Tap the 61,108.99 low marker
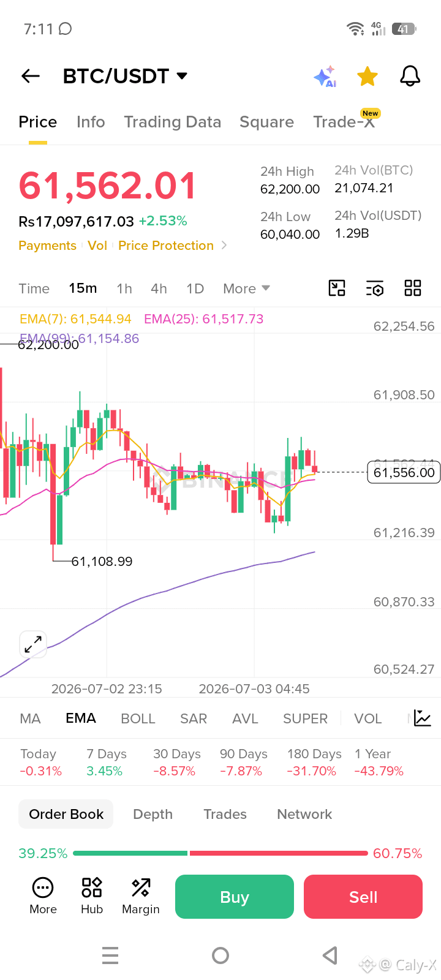441x980 pixels. click(x=102, y=561)
